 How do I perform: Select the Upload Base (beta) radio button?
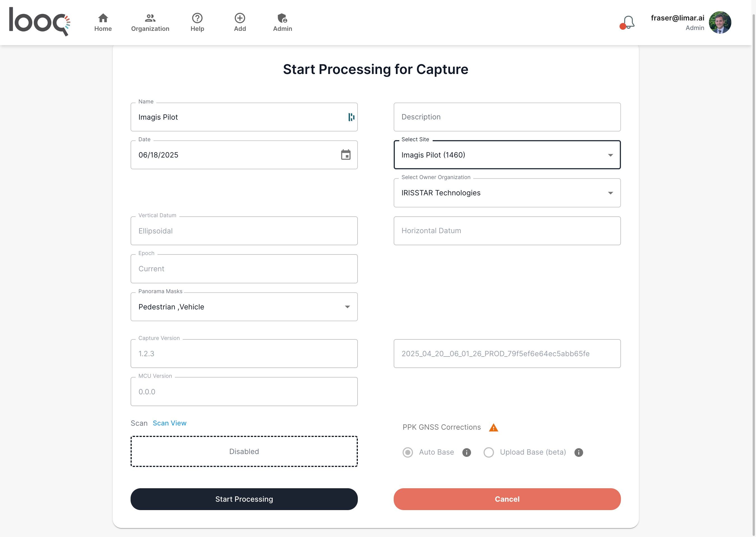(x=489, y=452)
